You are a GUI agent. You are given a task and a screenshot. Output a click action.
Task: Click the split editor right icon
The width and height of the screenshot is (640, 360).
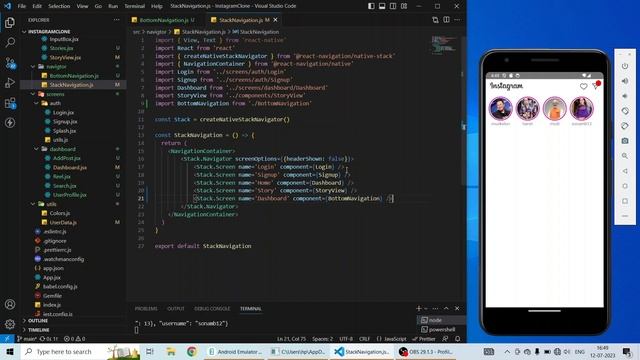click(447, 20)
